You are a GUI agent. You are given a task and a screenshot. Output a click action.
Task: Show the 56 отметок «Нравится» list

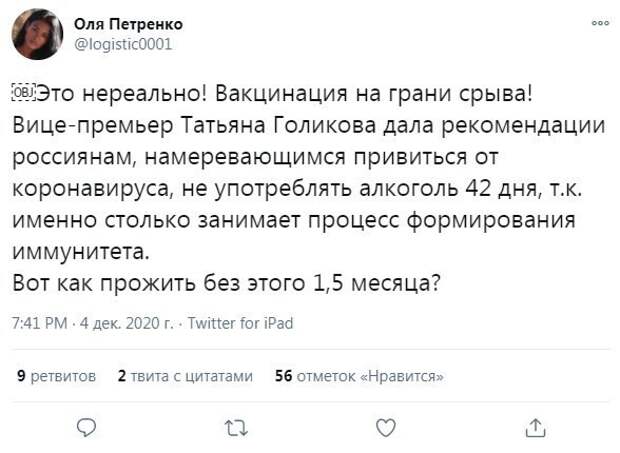click(x=358, y=376)
